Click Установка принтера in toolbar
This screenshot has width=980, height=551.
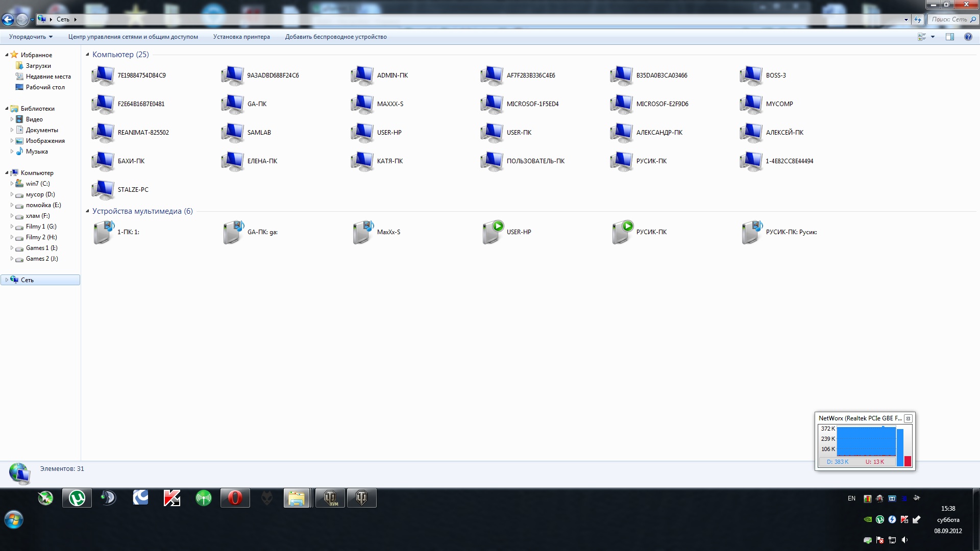(241, 37)
